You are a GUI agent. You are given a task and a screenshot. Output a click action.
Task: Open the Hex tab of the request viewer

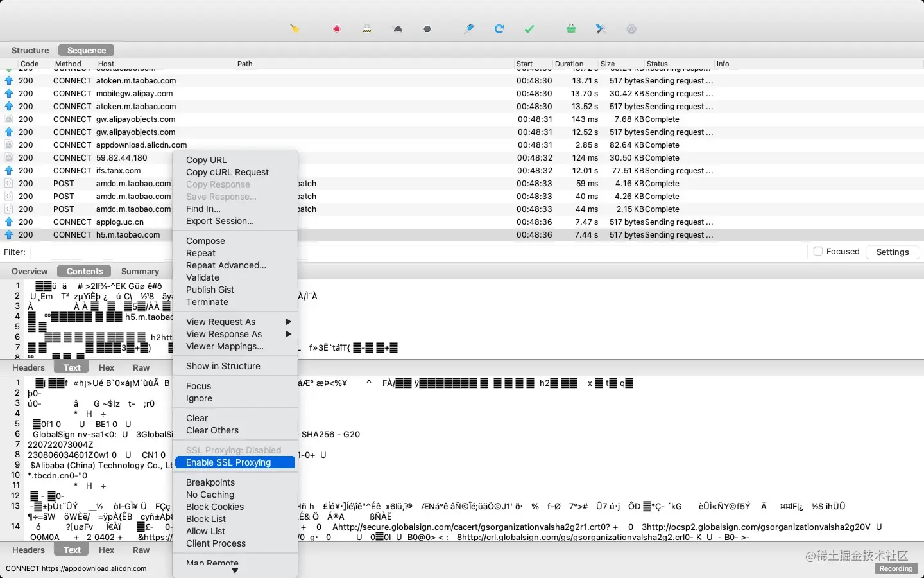click(107, 368)
